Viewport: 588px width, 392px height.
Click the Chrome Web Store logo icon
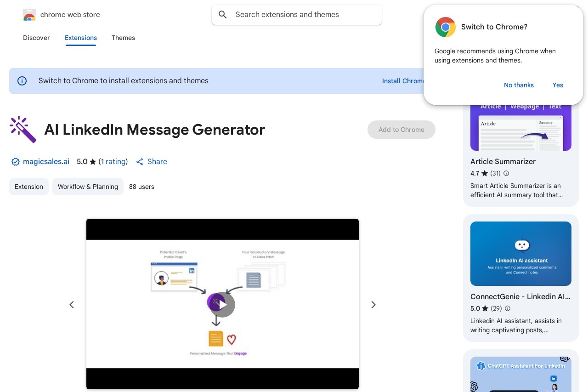[x=29, y=15]
